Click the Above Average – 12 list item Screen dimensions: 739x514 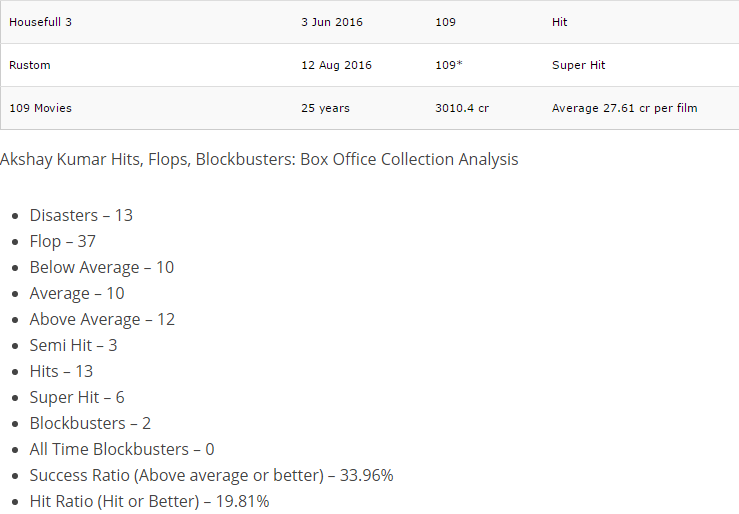tap(102, 319)
